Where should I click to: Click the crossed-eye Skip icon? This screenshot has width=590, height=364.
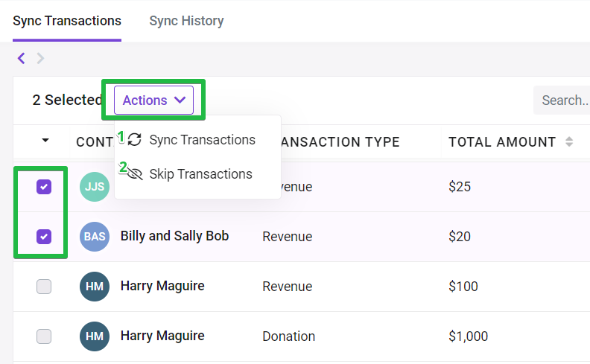pos(135,173)
